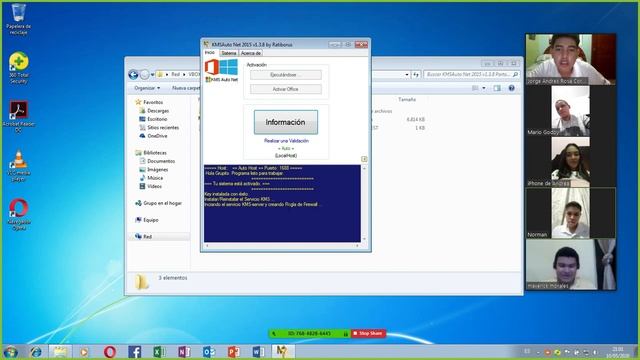Expand the Explorer address bar history dropdown
640x360 pixels.
click(407, 75)
